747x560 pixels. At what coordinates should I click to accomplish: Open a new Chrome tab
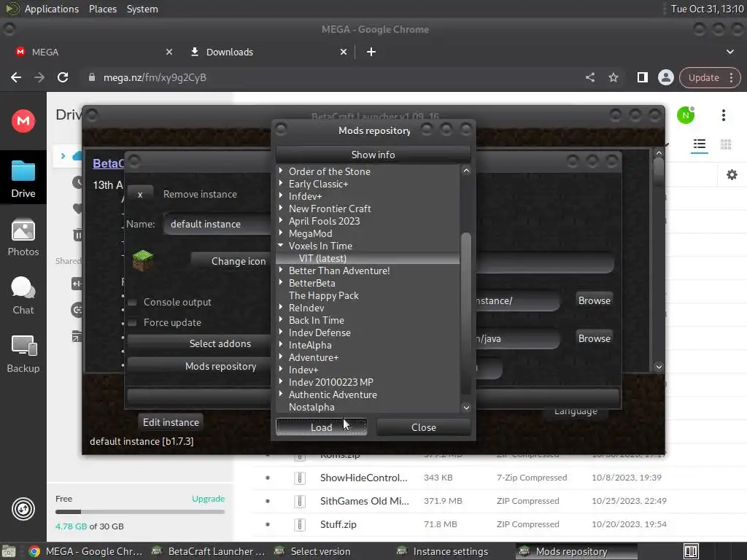371,52
